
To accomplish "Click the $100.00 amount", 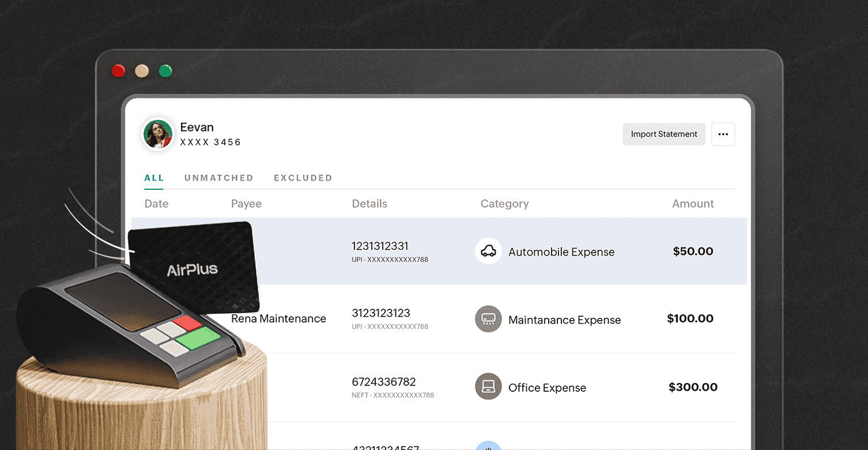I will pos(690,318).
